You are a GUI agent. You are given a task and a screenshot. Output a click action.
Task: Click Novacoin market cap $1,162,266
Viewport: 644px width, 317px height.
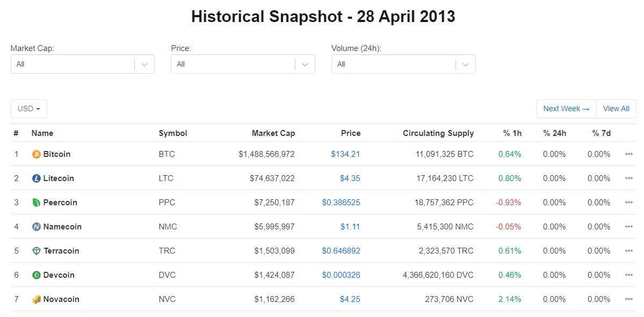click(x=274, y=299)
